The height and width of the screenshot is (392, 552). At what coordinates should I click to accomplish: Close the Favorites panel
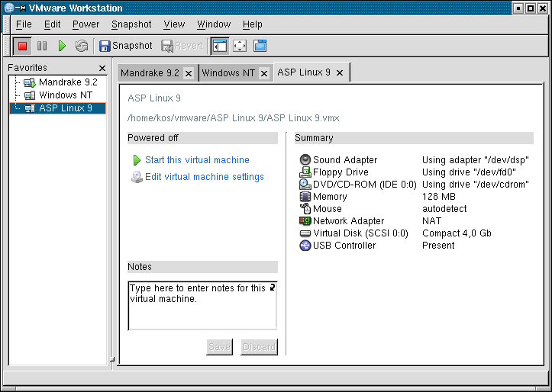tap(102, 68)
